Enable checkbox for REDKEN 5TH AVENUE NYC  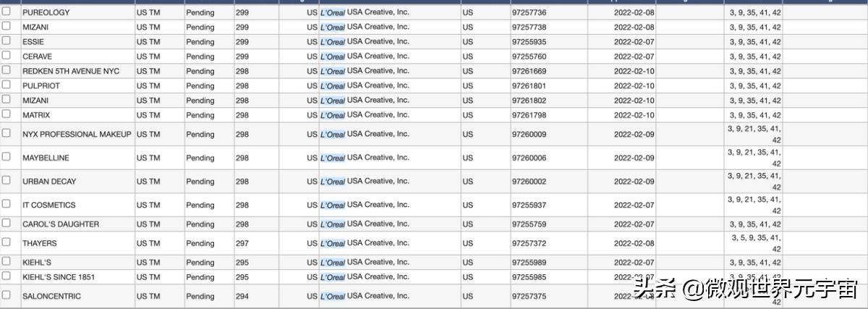point(7,69)
